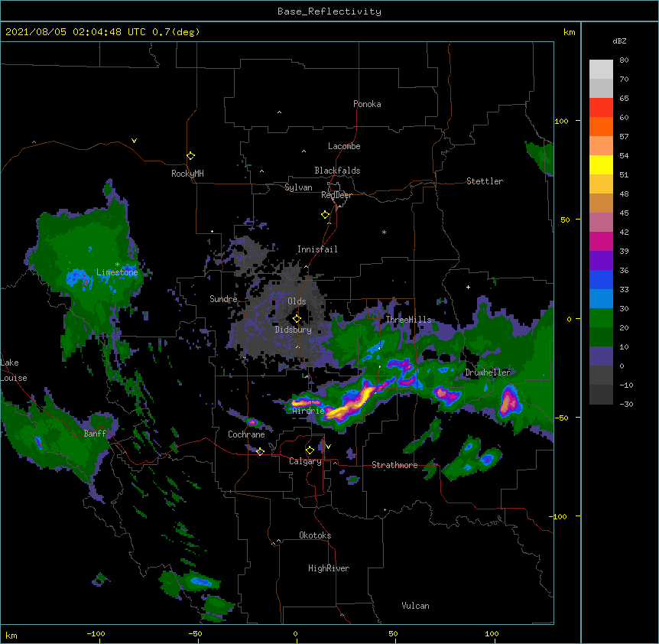The width and height of the screenshot is (659, 644).
Task: Select the Strathmore label
Action: (394, 465)
